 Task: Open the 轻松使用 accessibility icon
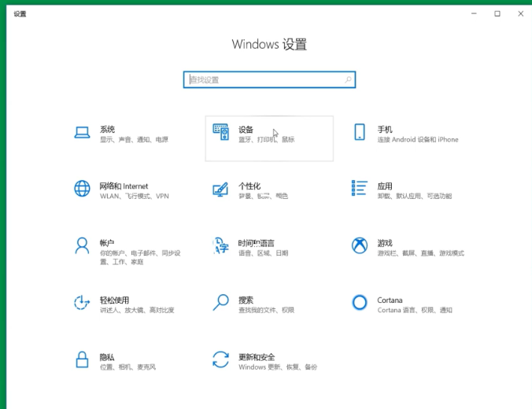point(83,303)
